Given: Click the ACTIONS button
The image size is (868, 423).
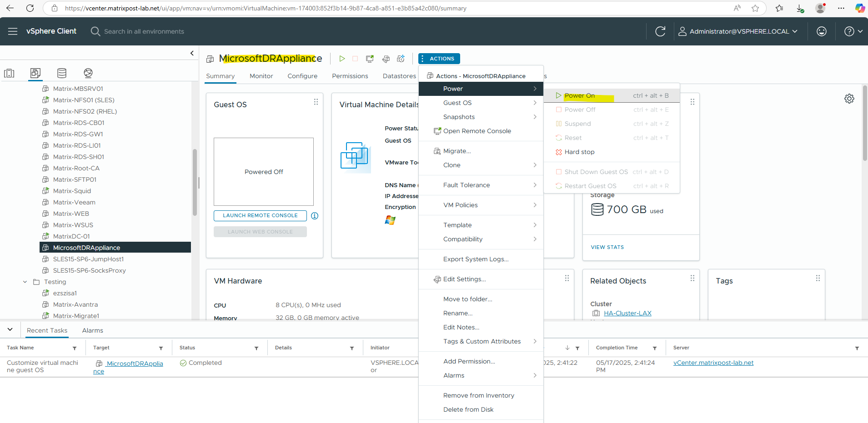Looking at the screenshot, I should point(439,59).
